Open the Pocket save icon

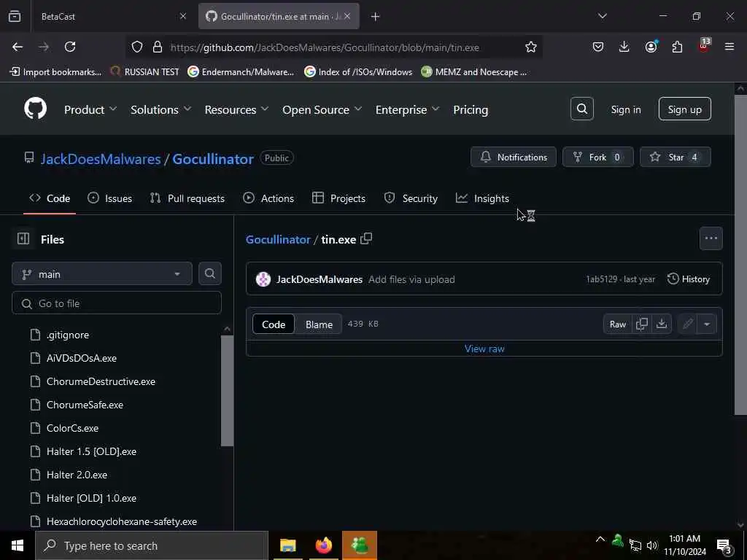(x=598, y=47)
